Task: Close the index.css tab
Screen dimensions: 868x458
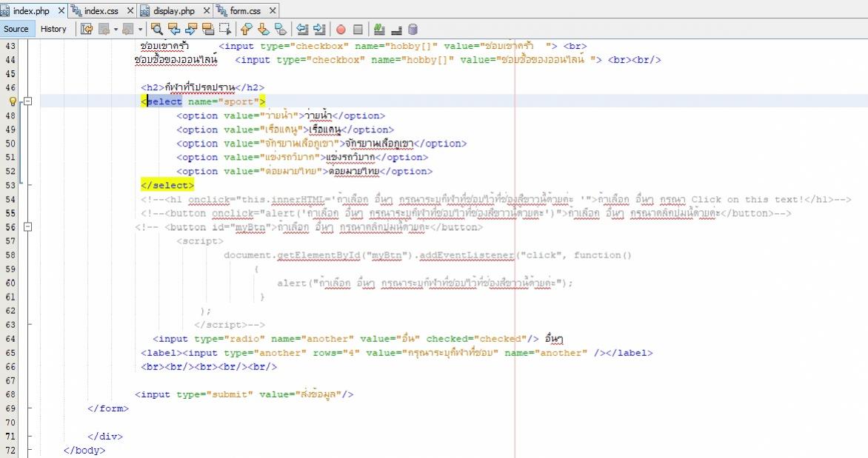Action: pos(130,10)
